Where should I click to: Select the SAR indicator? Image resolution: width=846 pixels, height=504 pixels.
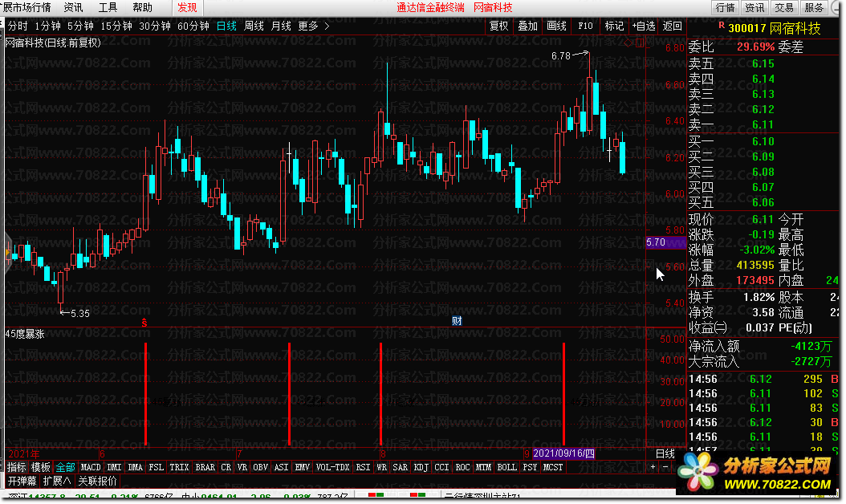point(401,467)
